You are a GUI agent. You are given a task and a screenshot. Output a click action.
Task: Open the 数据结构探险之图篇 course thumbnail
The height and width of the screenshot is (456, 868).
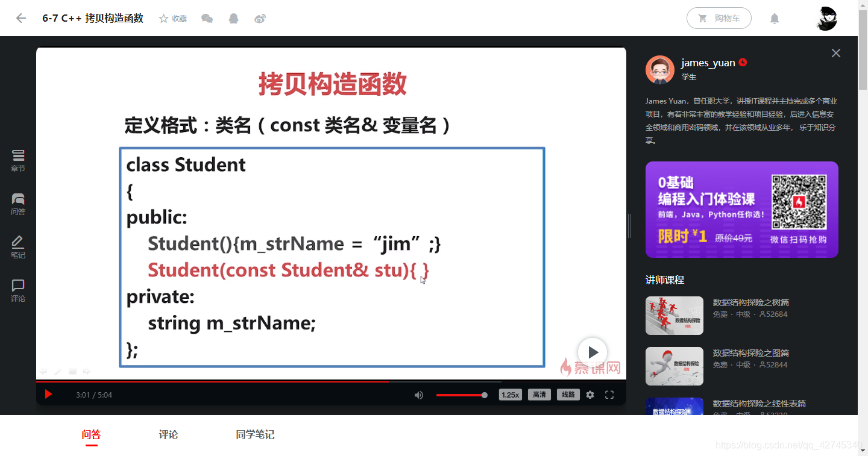(675, 366)
